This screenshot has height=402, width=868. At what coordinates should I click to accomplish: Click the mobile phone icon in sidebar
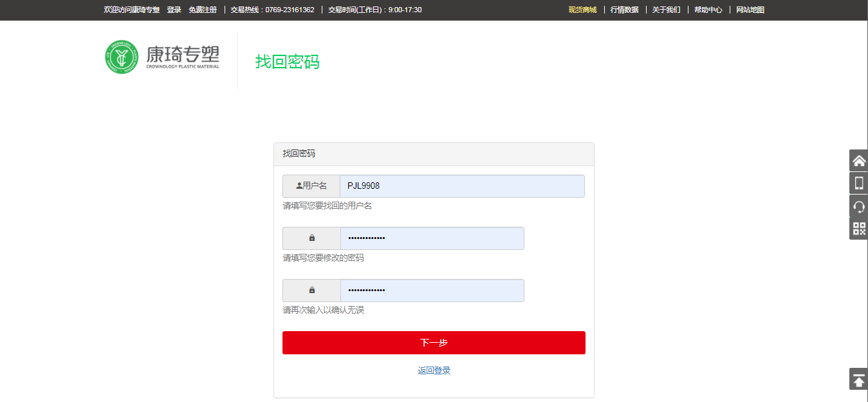coord(858,183)
